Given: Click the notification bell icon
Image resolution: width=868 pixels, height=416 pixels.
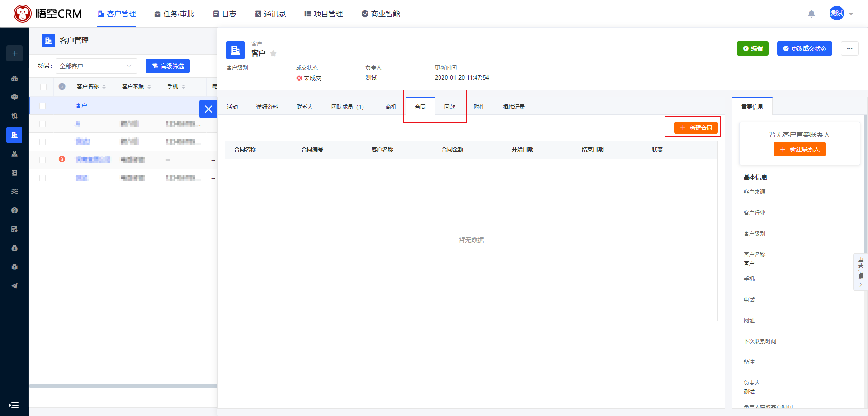Looking at the screenshot, I should 811,14.
